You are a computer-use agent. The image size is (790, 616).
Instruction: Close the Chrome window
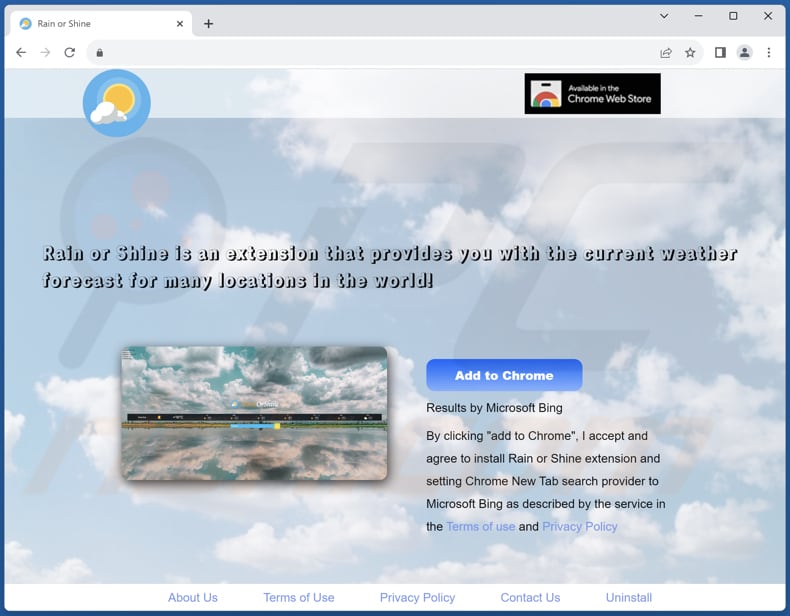(768, 16)
